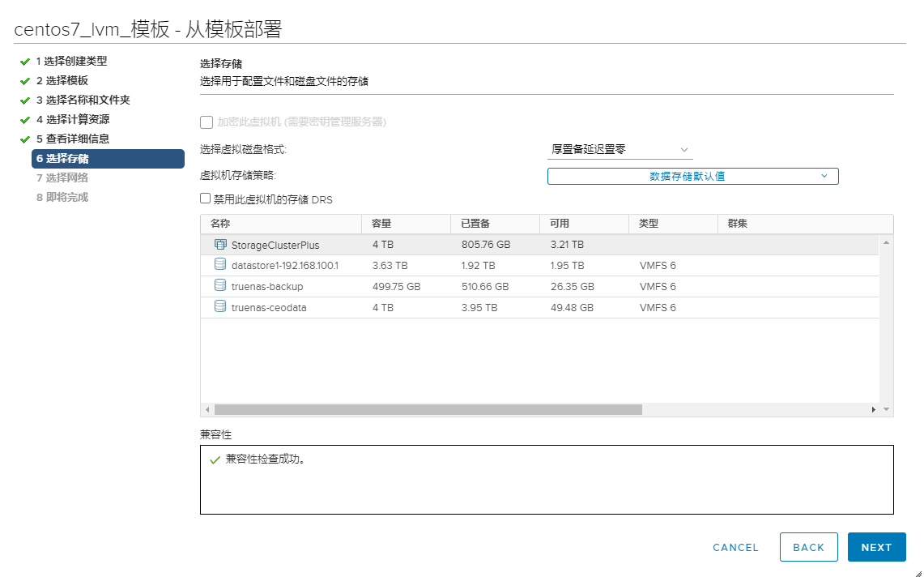
Task: Select the truenas-backup datastore name
Action: coord(267,287)
